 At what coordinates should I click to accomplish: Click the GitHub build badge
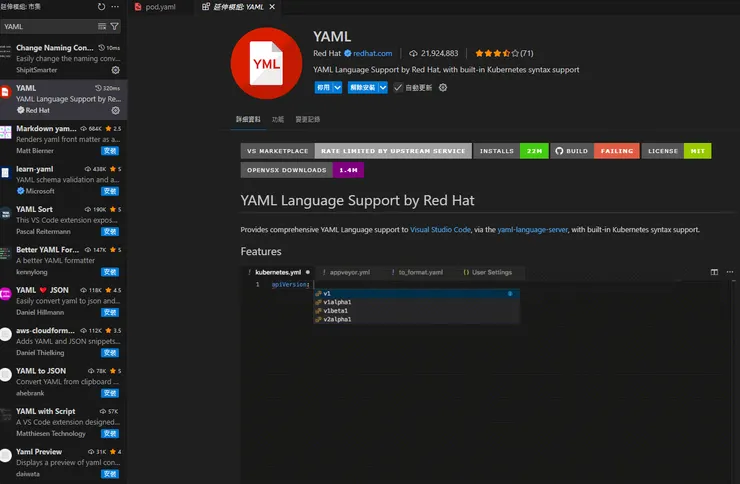coord(594,151)
